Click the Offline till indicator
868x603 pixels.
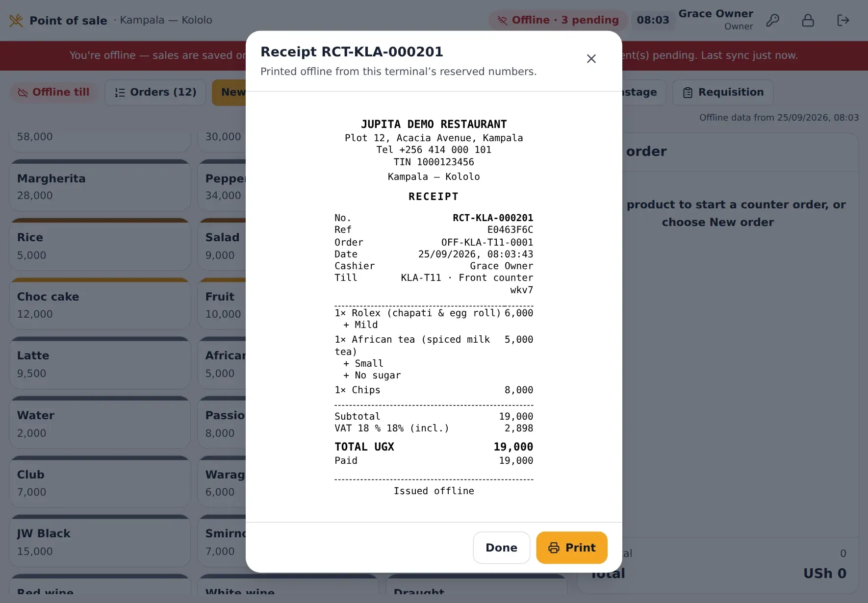[53, 92]
